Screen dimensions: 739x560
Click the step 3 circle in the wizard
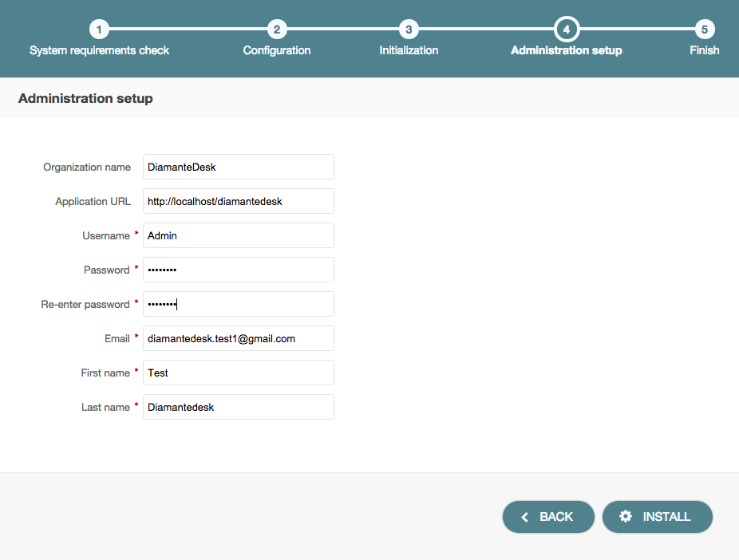pos(409,30)
